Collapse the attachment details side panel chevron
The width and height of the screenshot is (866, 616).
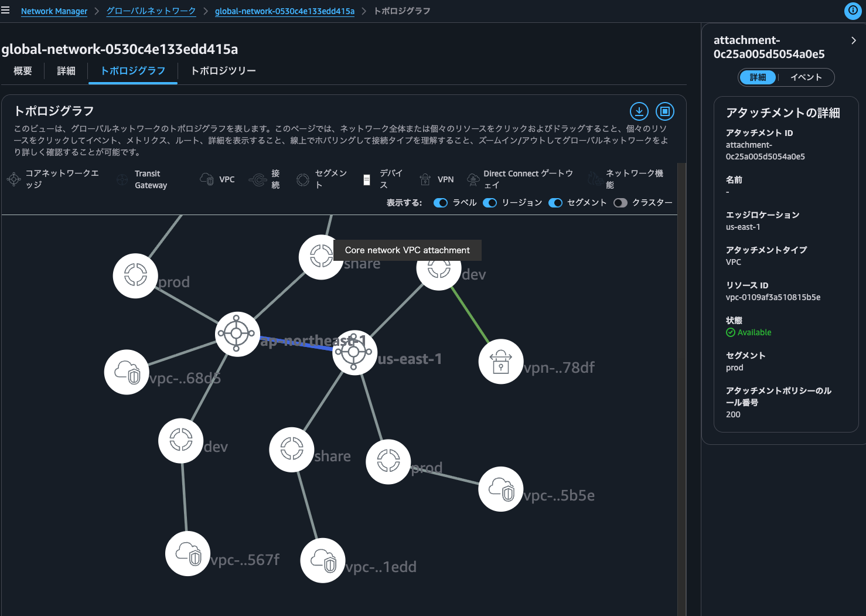[x=853, y=40]
